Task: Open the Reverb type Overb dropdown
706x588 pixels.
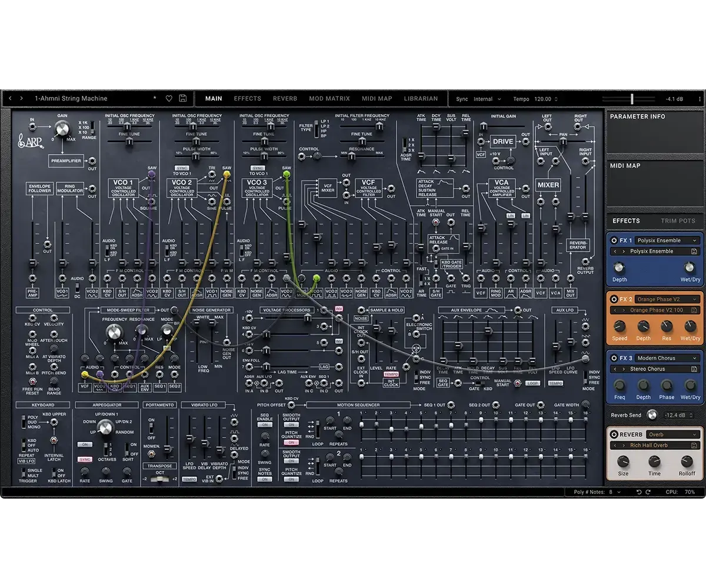Action: tap(672, 435)
